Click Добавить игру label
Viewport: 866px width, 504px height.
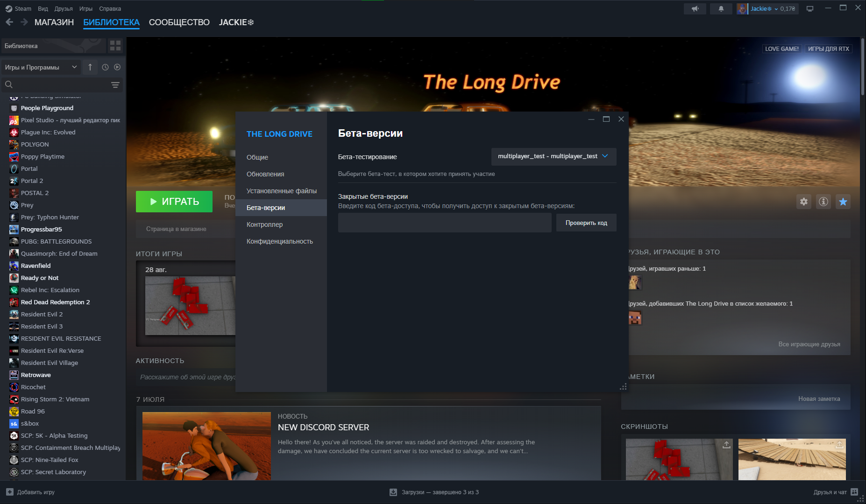[36, 492]
